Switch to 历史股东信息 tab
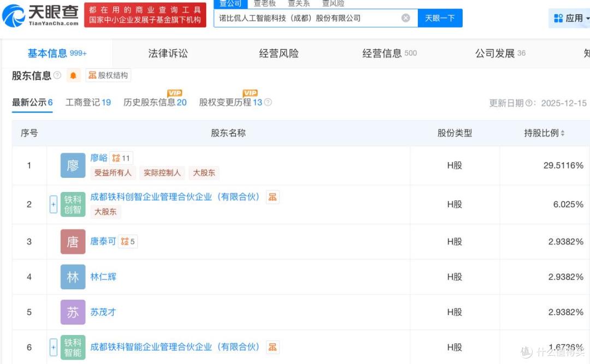Screen dimensions: 590x364 155,102
